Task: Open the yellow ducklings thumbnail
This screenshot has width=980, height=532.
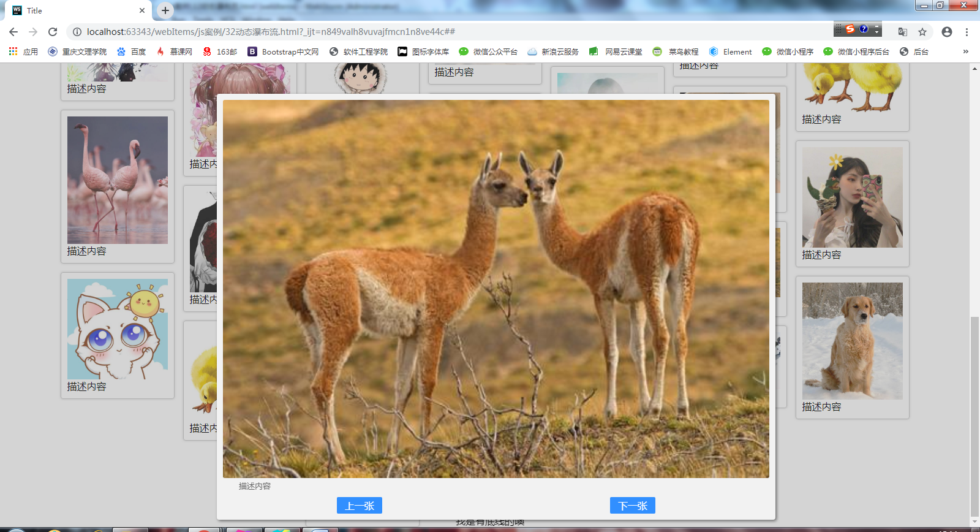Action: point(853,87)
